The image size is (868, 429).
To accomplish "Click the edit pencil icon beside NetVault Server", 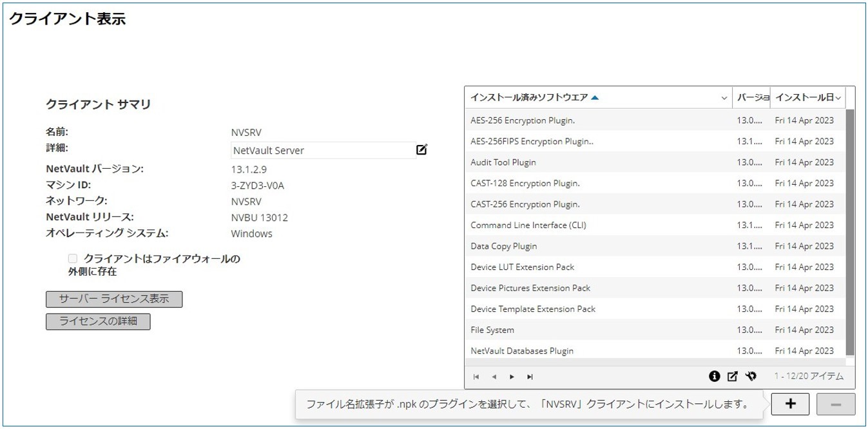I will [421, 150].
